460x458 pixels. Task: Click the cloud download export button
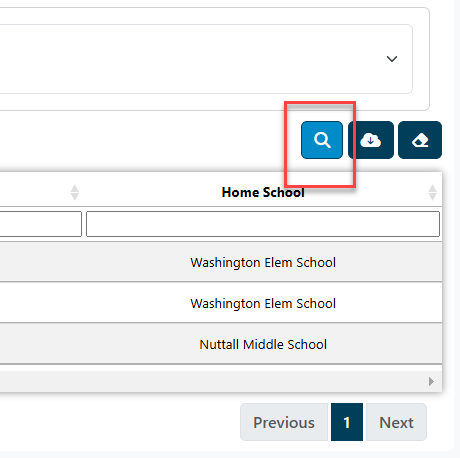(x=371, y=140)
